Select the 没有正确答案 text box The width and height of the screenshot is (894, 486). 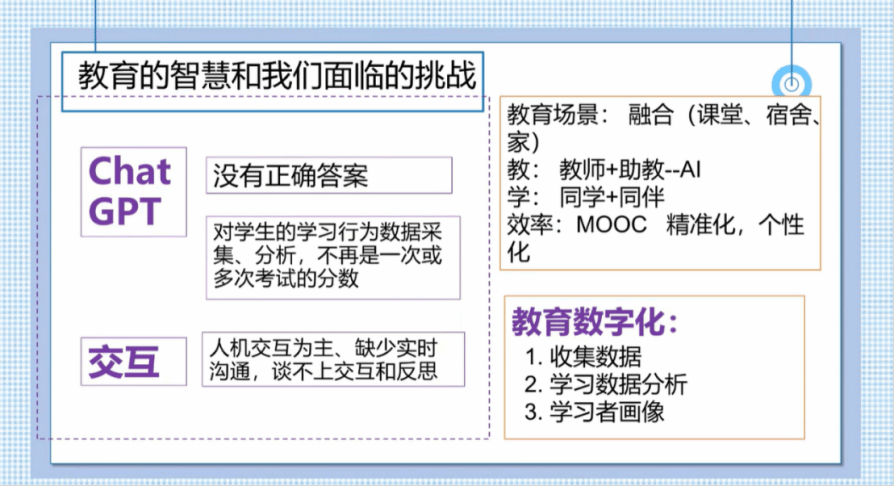point(328,177)
